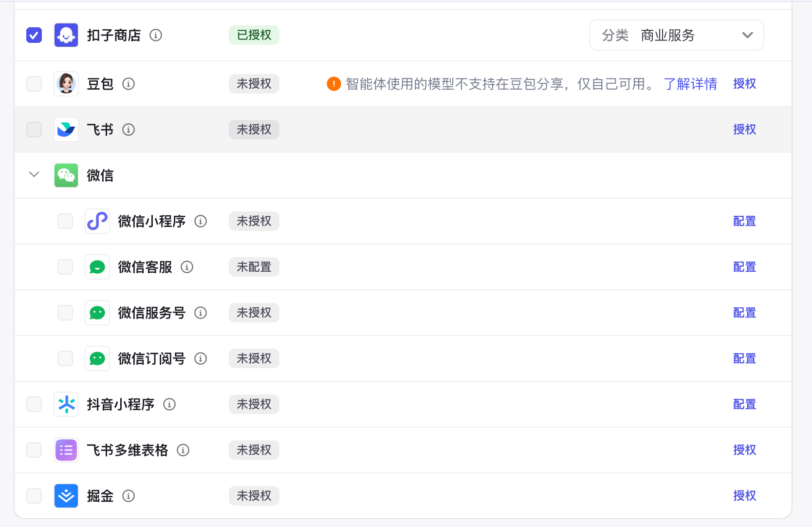
Task: Click the 扣子商店 store icon
Action: (x=66, y=35)
